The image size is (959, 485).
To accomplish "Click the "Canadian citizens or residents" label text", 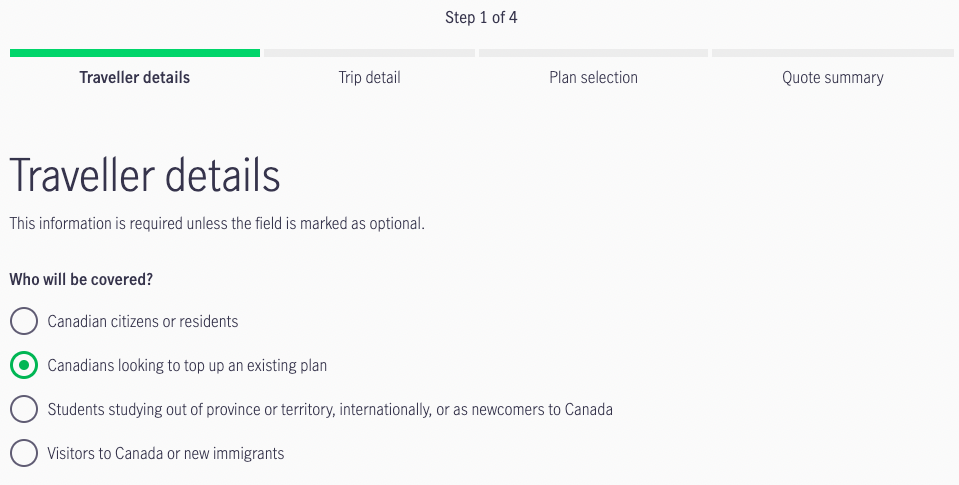I will [x=143, y=321].
